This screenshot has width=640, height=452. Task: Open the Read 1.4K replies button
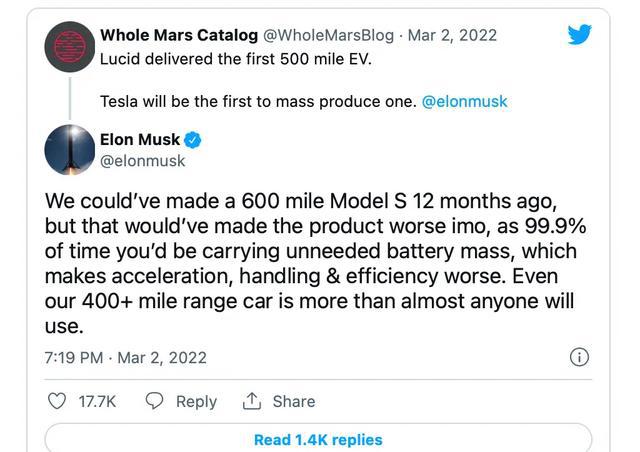[318, 438]
